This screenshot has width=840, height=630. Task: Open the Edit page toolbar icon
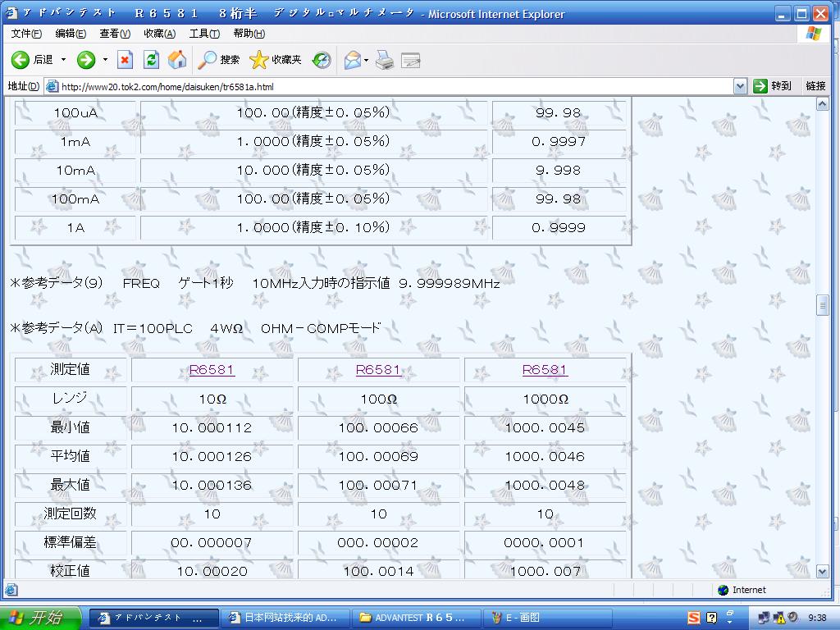tap(410, 60)
